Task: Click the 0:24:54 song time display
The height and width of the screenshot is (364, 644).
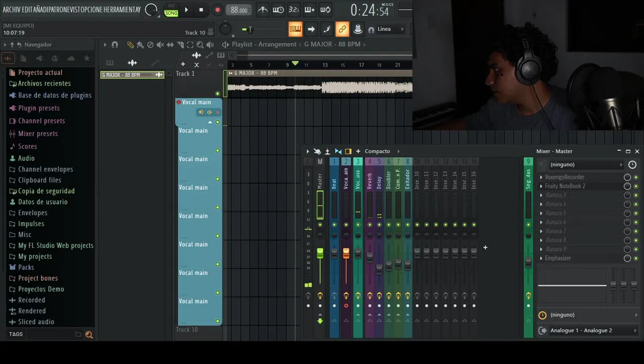Action: 370,10
